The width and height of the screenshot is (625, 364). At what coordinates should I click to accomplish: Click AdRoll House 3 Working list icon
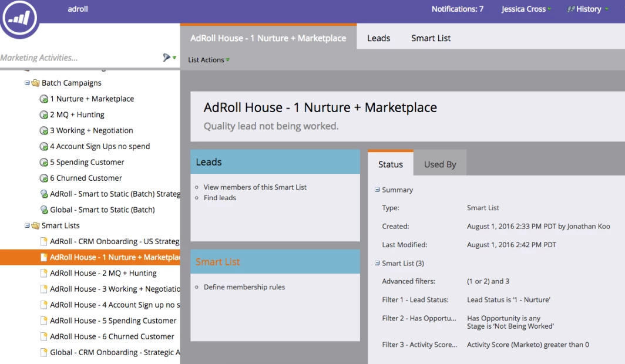click(44, 289)
